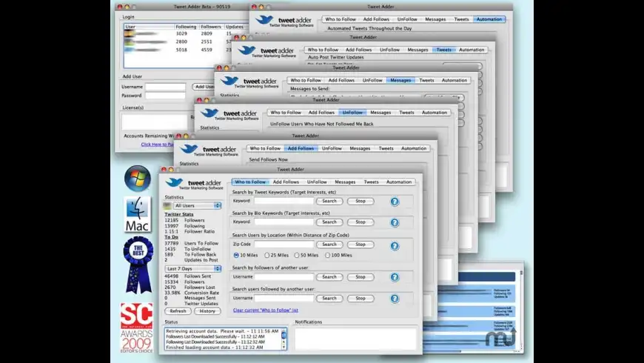Focus the Tweet Keywords keyword field
The image size is (644, 363).
pos(284,201)
